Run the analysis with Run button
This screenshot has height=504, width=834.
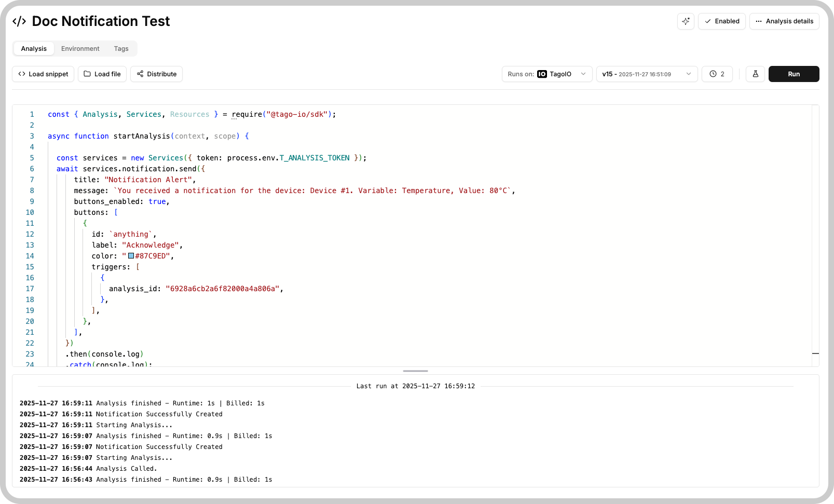point(794,74)
